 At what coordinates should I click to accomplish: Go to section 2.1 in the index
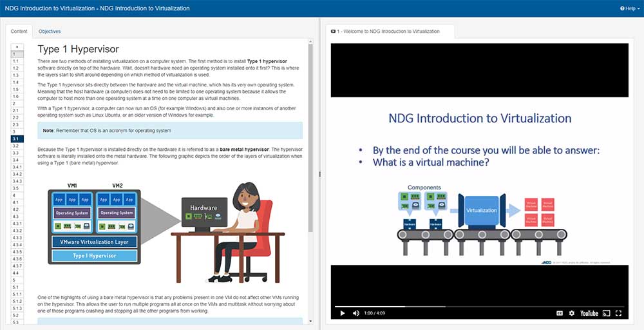17,111
